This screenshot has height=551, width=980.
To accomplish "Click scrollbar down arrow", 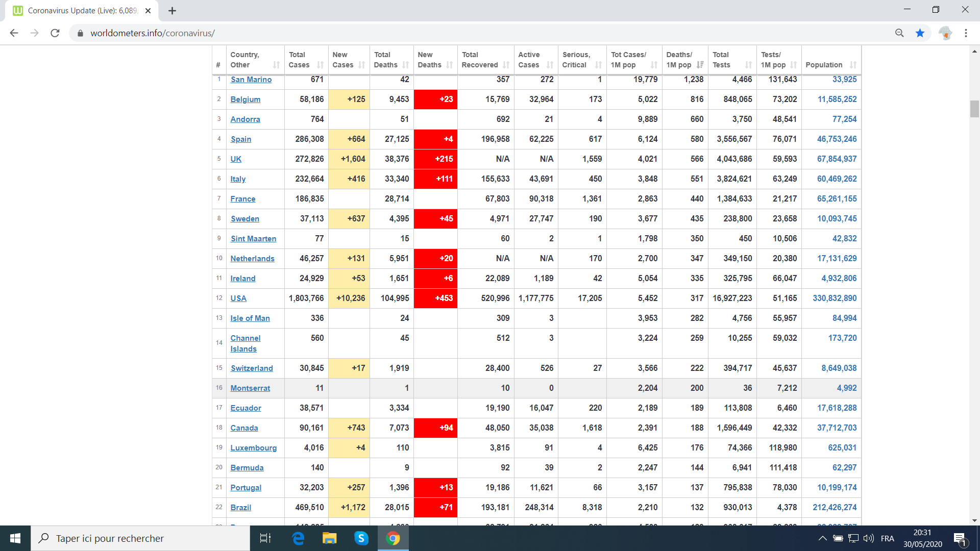I will [974, 521].
